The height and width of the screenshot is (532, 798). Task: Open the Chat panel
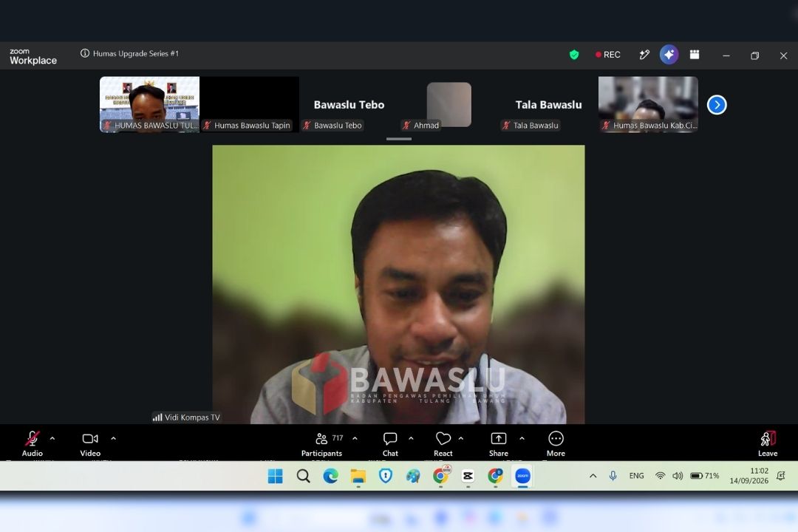click(390, 443)
